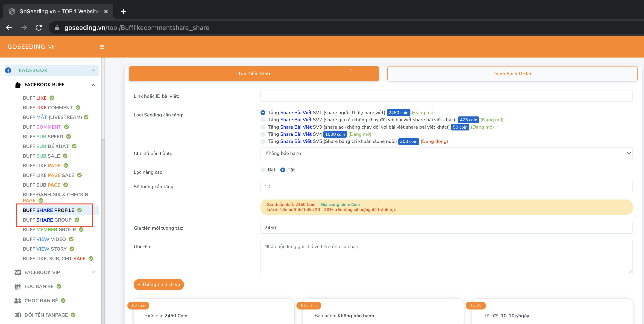Collapse the FACEBOOK BUFF submenu chevron

coord(93,85)
